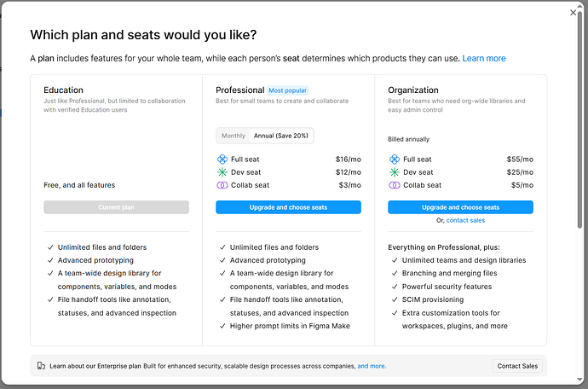Viewport: 588px width, 389px height.
Task: Open the contact sales link
Action: (x=465, y=220)
